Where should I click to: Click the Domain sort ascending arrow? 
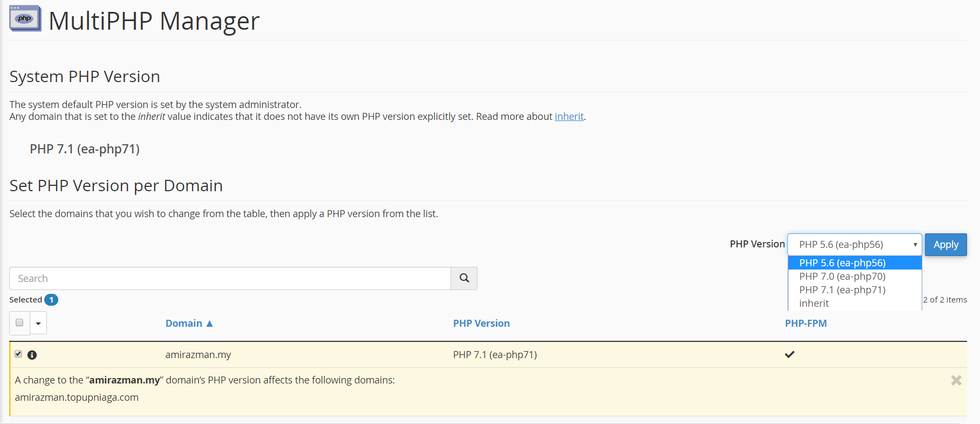click(x=210, y=324)
